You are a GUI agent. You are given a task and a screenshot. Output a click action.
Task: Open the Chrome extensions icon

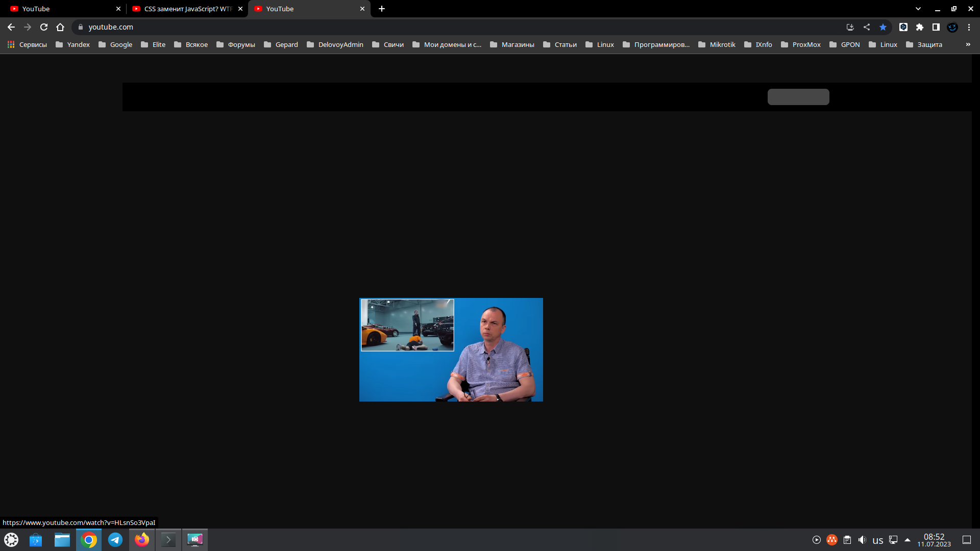919,27
